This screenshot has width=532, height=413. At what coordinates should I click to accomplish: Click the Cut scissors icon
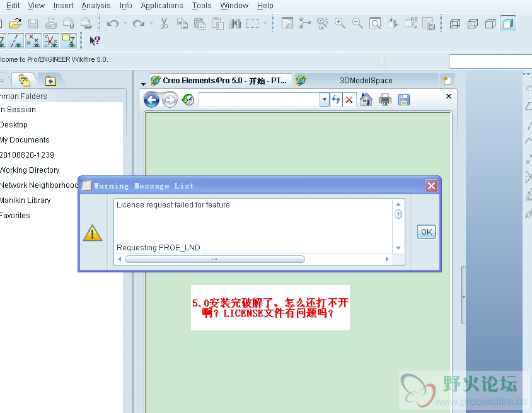click(165, 23)
